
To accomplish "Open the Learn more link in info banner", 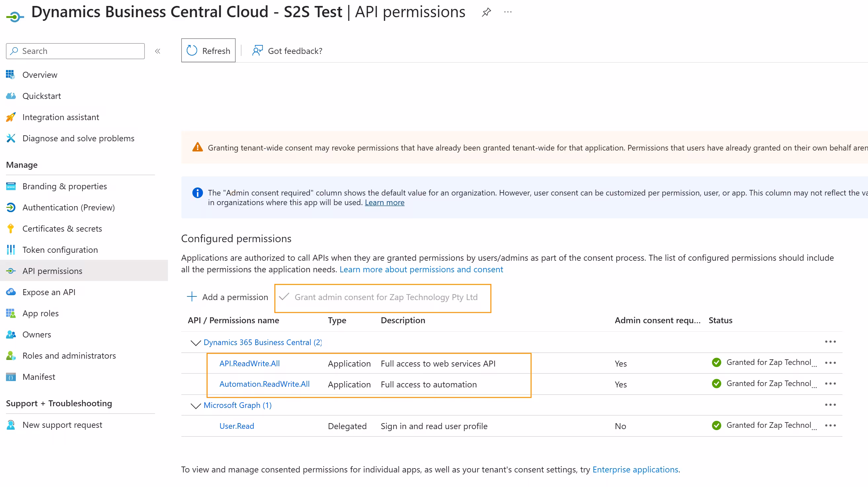I will pos(384,202).
